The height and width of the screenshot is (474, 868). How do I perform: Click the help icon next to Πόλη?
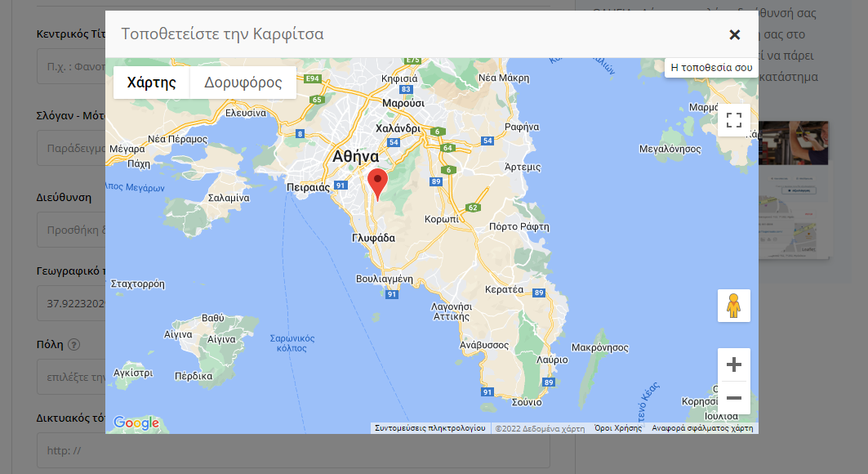(x=74, y=344)
